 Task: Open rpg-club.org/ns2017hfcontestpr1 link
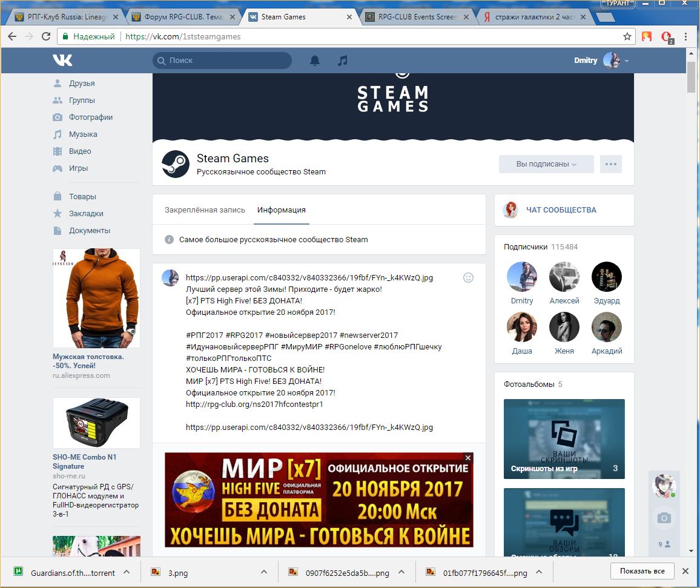pos(254,404)
